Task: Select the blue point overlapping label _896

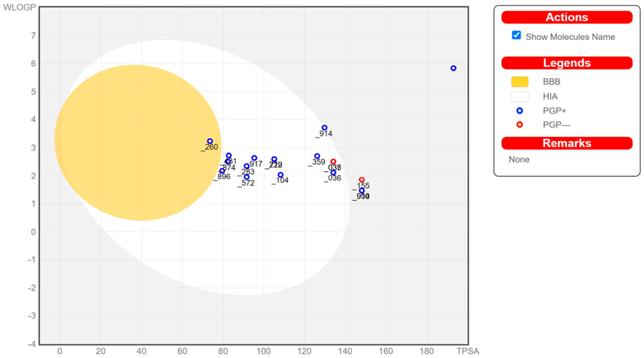Action: coord(222,171)
